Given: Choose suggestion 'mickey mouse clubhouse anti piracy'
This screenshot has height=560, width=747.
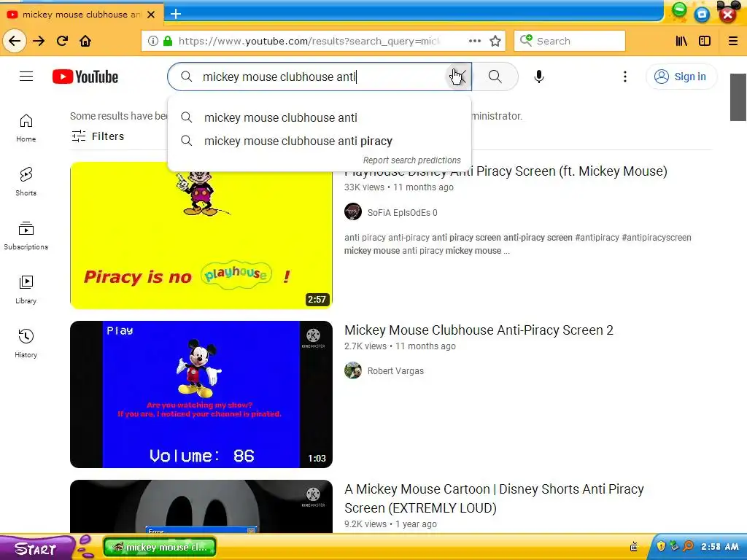Looking at the screenshot, I should click(x=320, y=141).
